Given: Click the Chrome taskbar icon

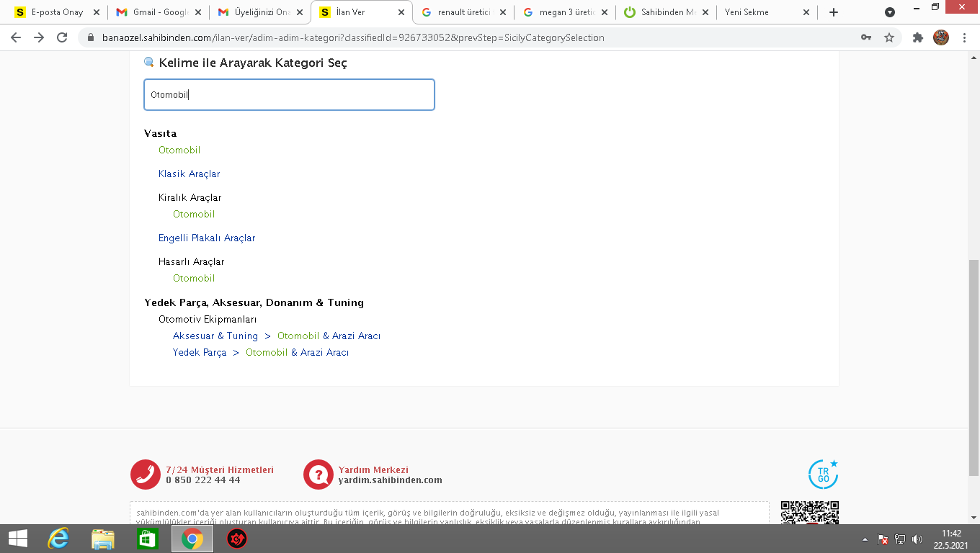Looking at the screenshot, I should [x=192, y=539].
